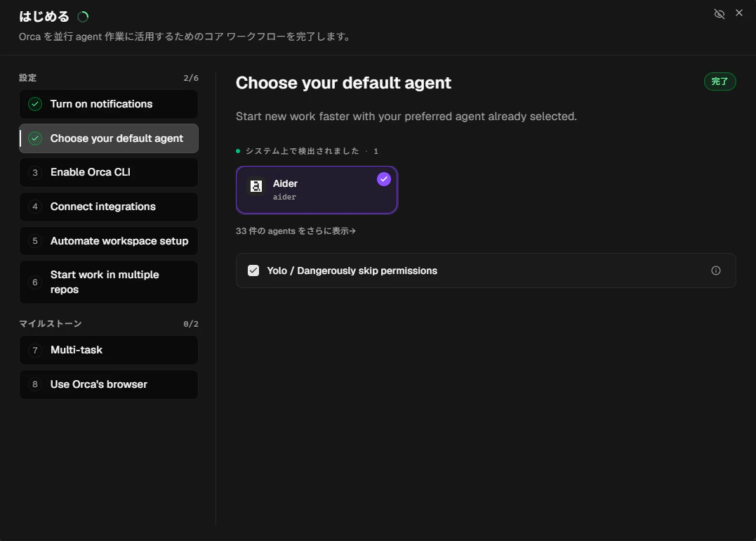This screenshot has width=756, height=541.
Task: Open the Enable Orca CLI step
Action: (x=109, y=173)
